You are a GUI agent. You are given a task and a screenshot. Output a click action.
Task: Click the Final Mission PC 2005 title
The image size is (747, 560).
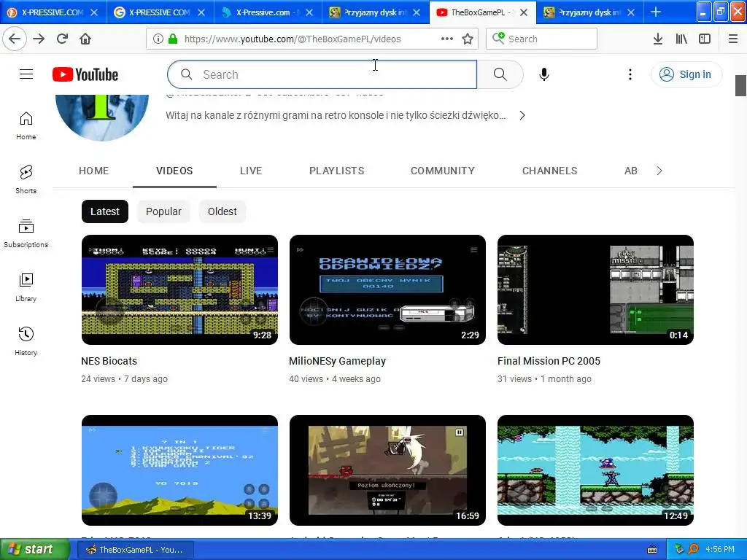point(549,361)
